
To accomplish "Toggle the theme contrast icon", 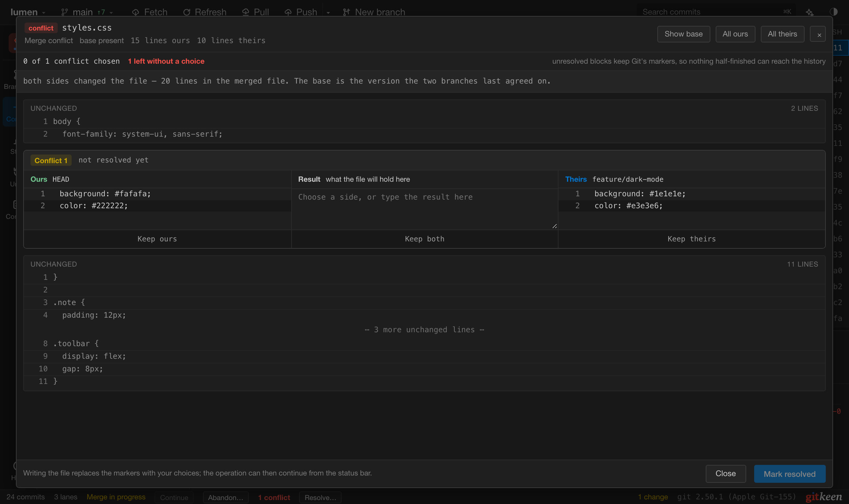I will [x=833, y=12].
